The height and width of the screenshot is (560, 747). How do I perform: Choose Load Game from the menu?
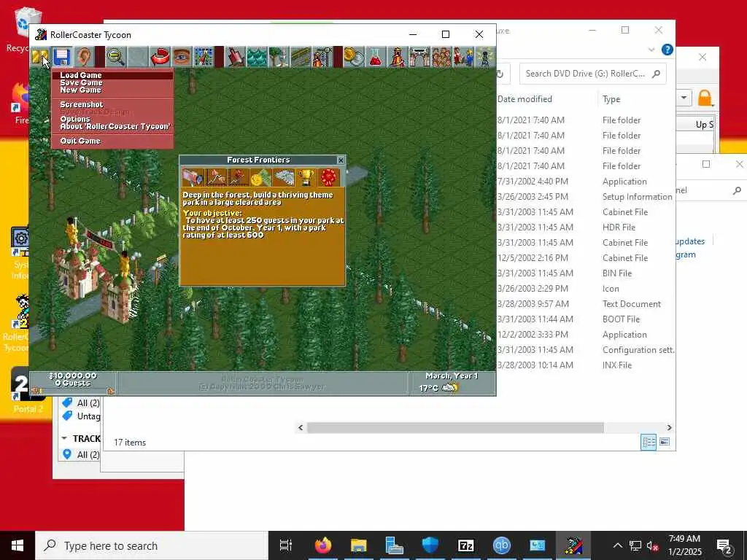click(x=112, y=75)
